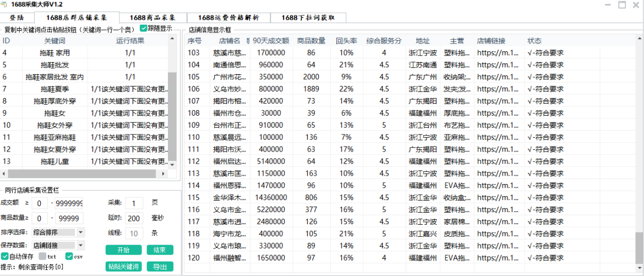Viewport: 644px width, 276px height.
Task: Click 浙江嘉兴 address cell in row 118
Action: [423, 234]
